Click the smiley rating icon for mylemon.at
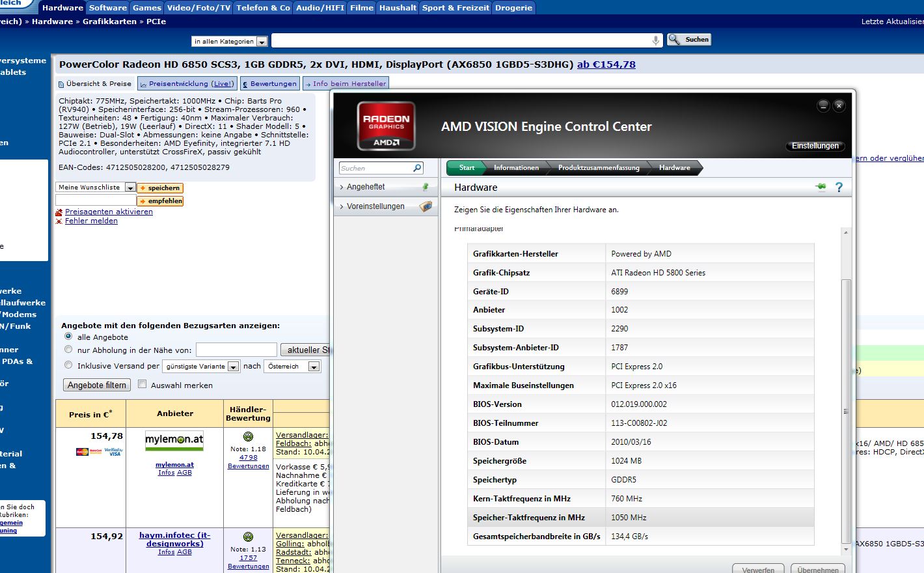The image size is (924, 573). (x=248, y=437)
